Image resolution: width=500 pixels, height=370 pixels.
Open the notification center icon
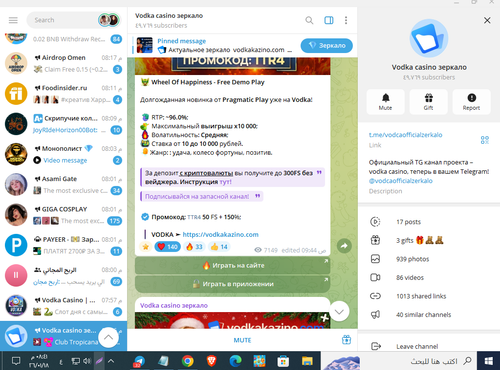[16, 361]
